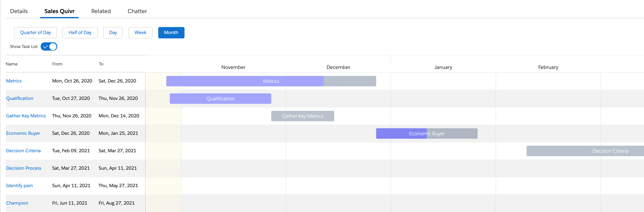Select the Month view button

coord(171,33)
